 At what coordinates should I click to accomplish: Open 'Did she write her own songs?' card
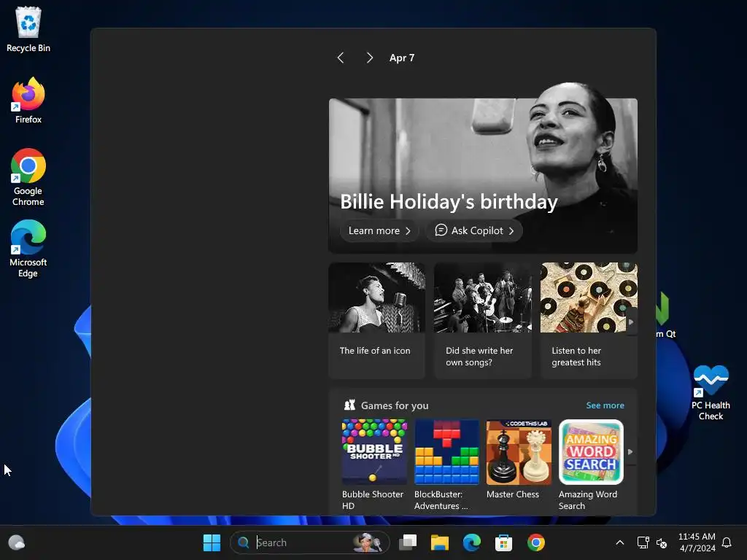(483, 321)
